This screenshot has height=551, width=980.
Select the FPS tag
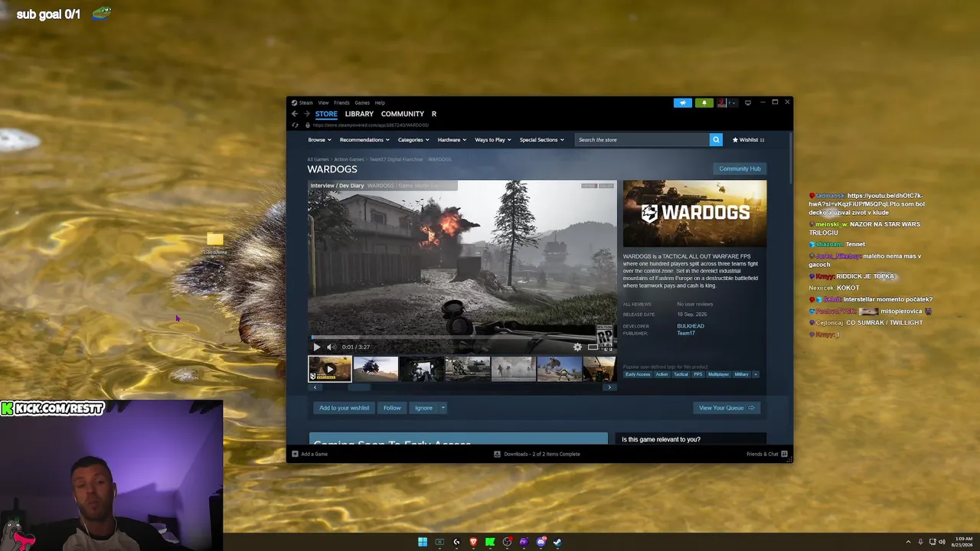click(x=698, y=374)
